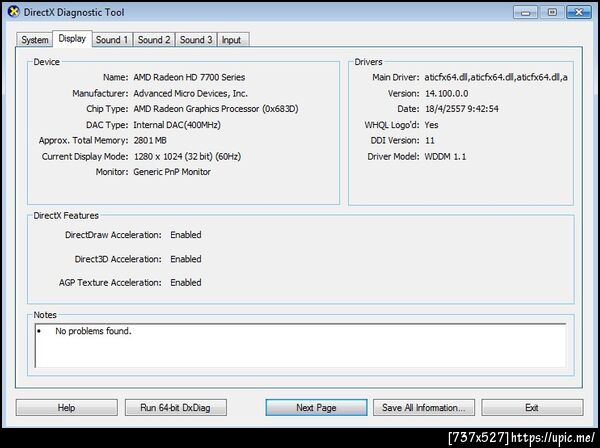Click the Help button

[x=67, y=408]
